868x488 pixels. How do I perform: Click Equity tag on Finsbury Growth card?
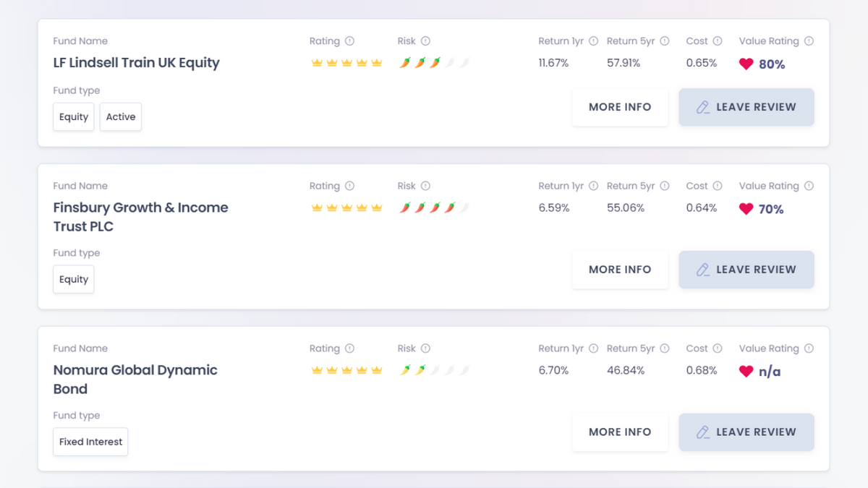pyautogui.click(x=74, y=280)
